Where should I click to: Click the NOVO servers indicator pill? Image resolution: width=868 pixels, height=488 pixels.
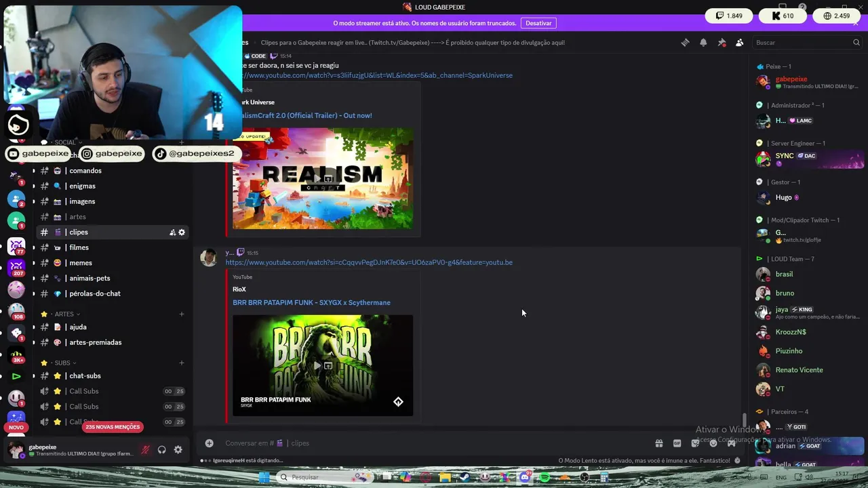(16, 427)
